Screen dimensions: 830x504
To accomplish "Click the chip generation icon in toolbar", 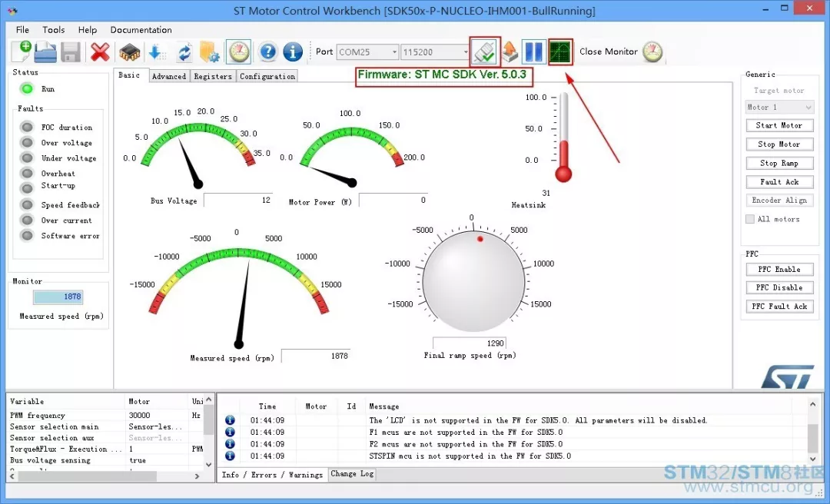I will tap(130, 52).
